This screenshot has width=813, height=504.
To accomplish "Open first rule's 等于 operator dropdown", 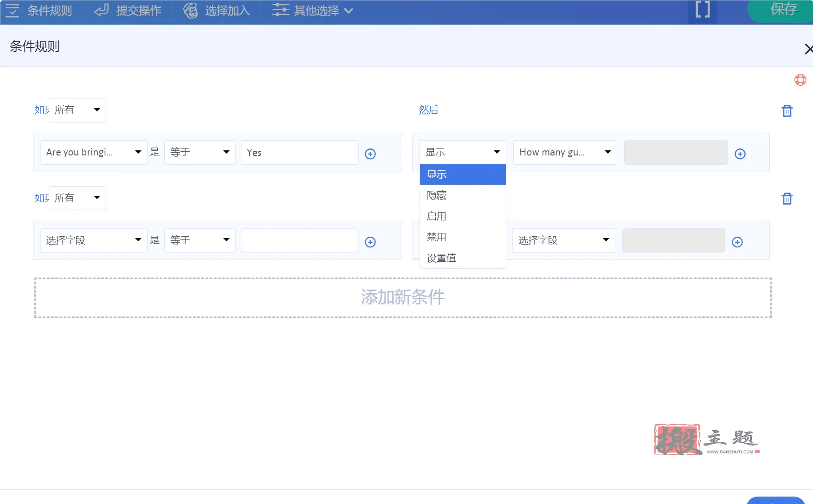I will pos(200,152).
